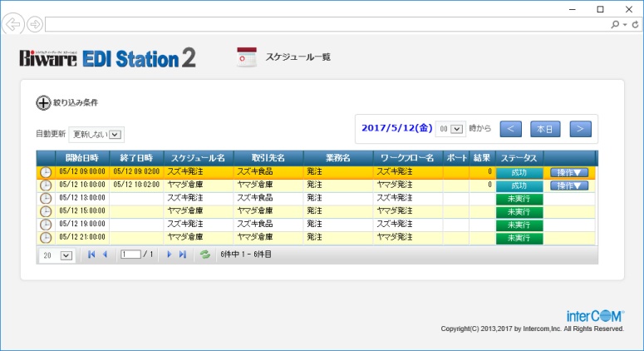Screen dimensions: 644x351
Task: Click the 本日 today button
Action: (x=544, y=129)
